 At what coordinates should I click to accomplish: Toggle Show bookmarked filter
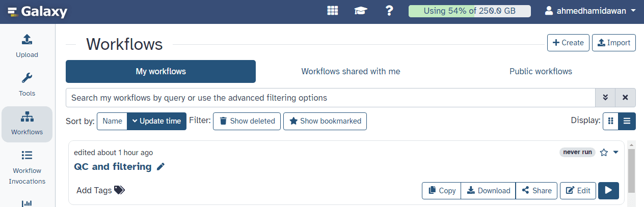point(325,121)
